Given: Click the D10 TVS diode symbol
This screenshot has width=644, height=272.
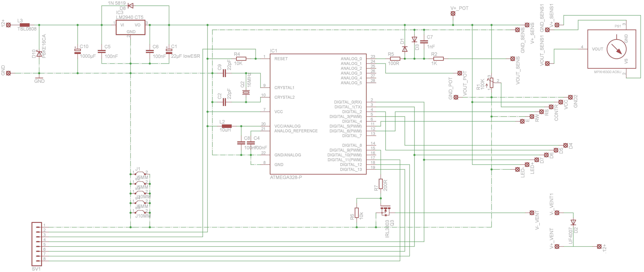Looking at the screenshot, I should click(x=39, y=54).
